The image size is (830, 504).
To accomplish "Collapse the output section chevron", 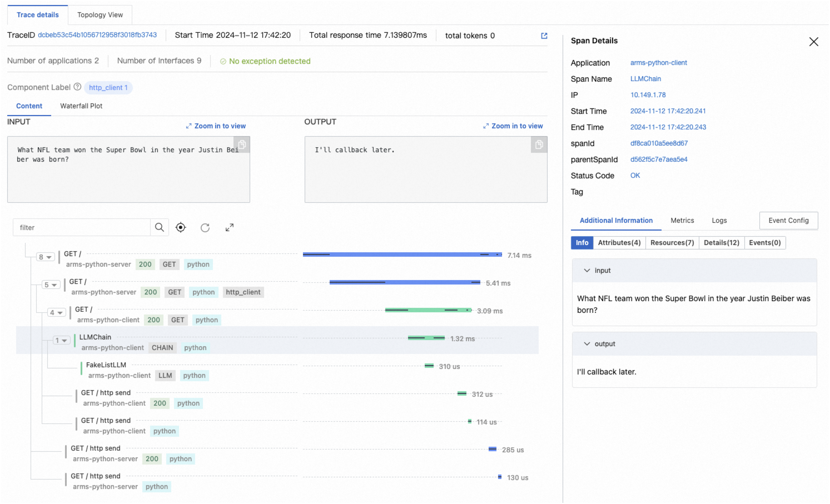I will [587, 344].
